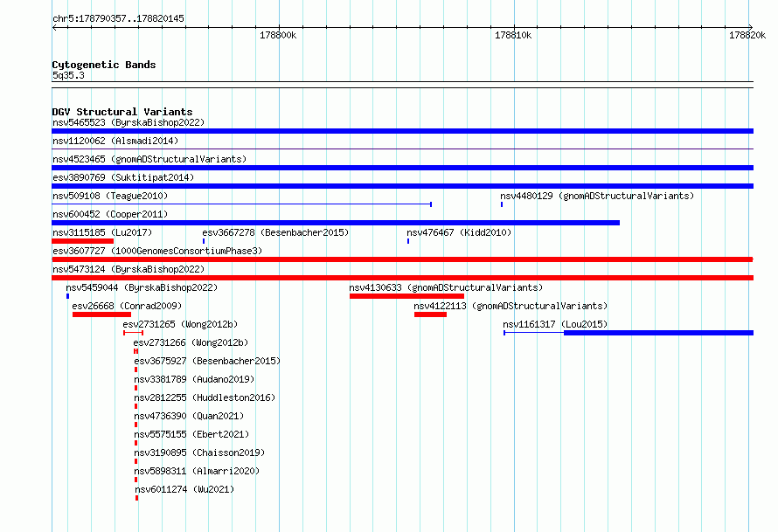
Task: Click the nsv3381789 (Audano2019) label
Action: pos(194,379)
